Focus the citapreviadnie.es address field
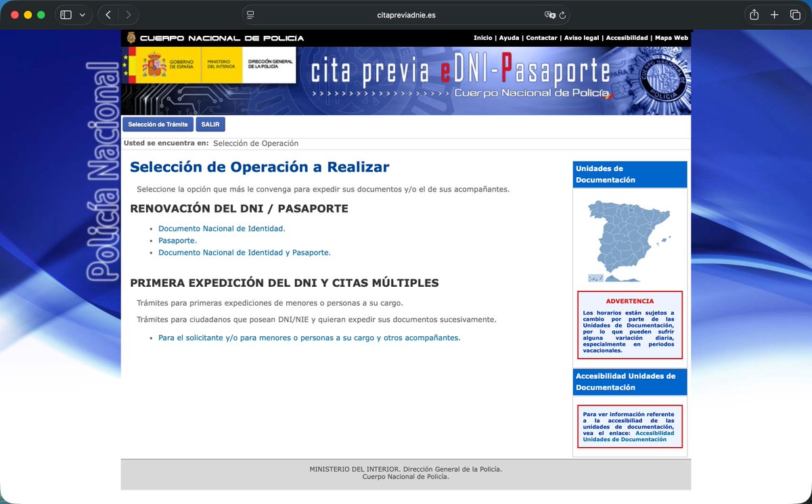The height and width of the screenshot is (504, 812). pyautogui.click(x=405, y=15)
